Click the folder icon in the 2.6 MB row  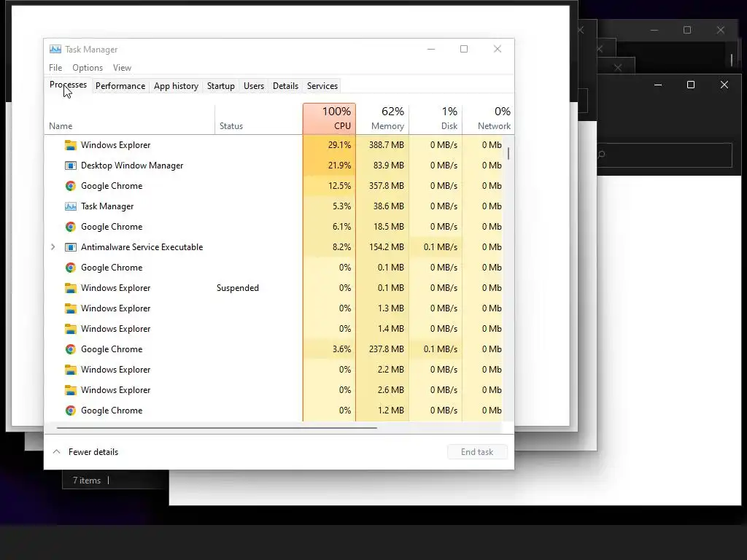[x=71, y=390]
